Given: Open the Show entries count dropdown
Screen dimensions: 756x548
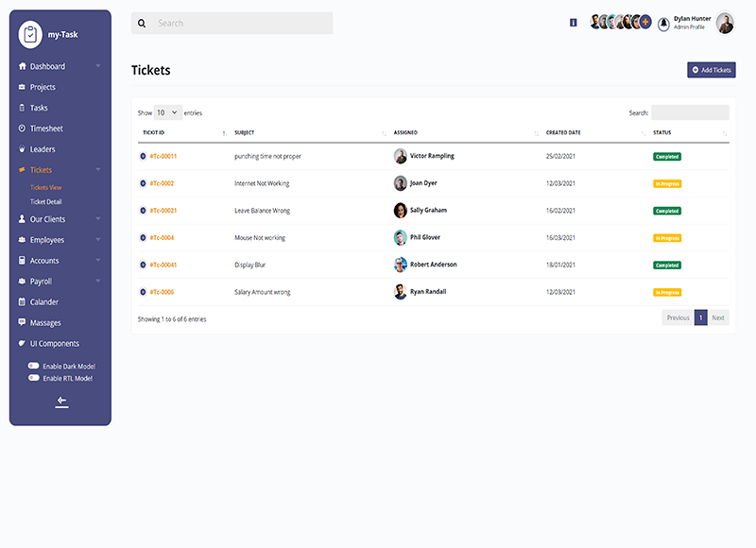Looking at the screenshot, I should point(168,112).
